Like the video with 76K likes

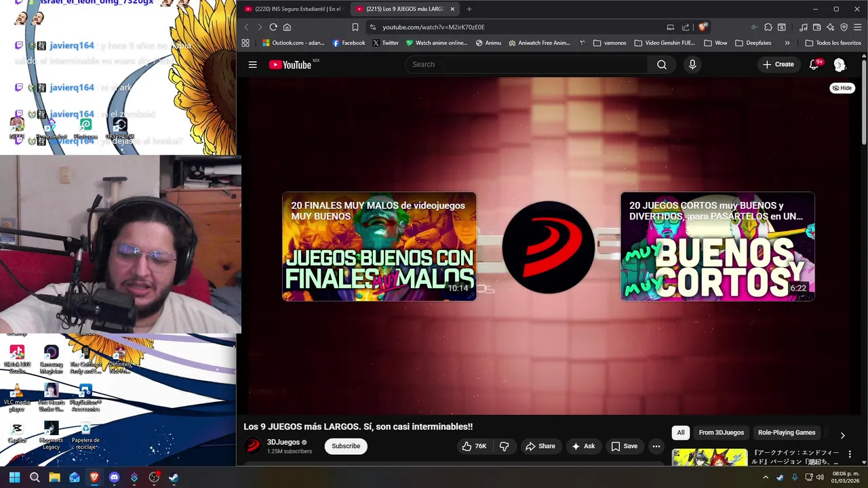474,446
